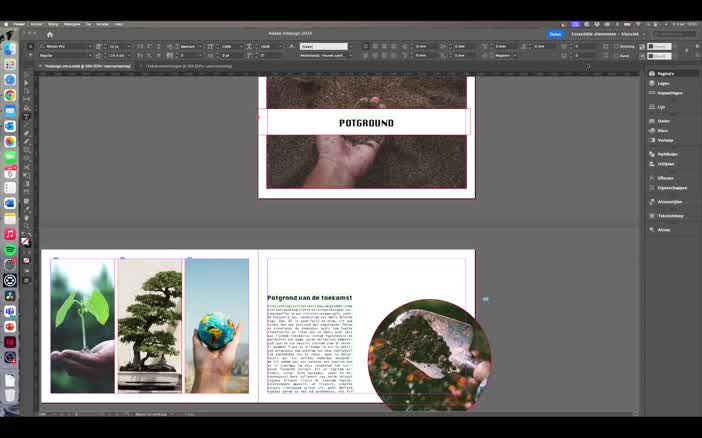Open Spotify from the Dock
This screenshot has height=438, width=702.
(x=10, y=250)
